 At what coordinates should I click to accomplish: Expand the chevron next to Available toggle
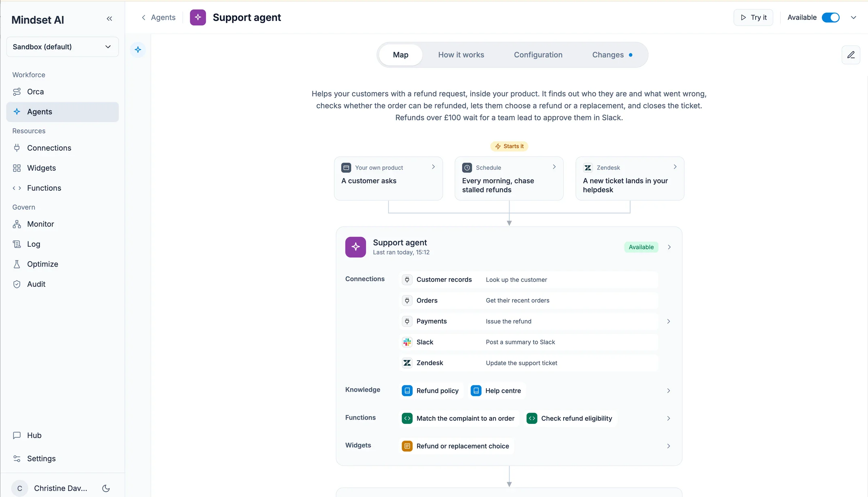pos(854,17)
